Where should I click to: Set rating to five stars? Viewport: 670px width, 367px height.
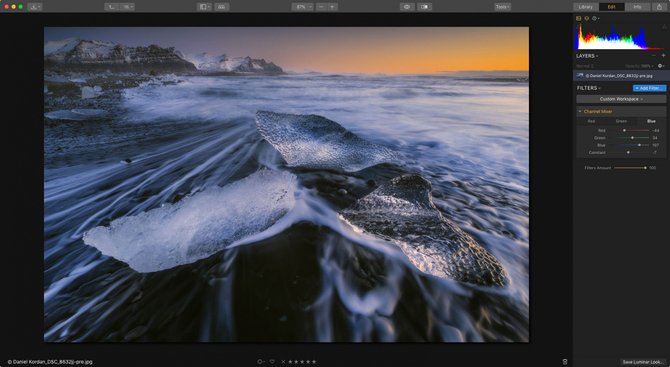pyautogui.click(x=314, y=362)
